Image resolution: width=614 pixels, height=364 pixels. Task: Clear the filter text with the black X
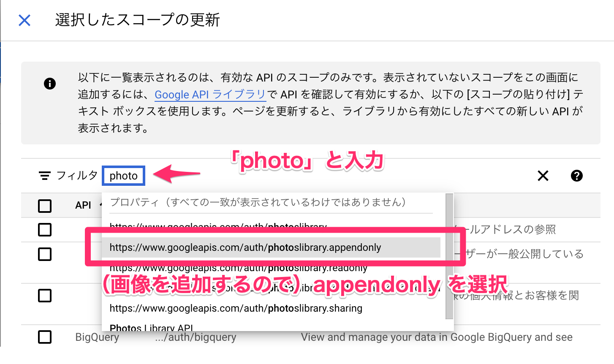543,176
